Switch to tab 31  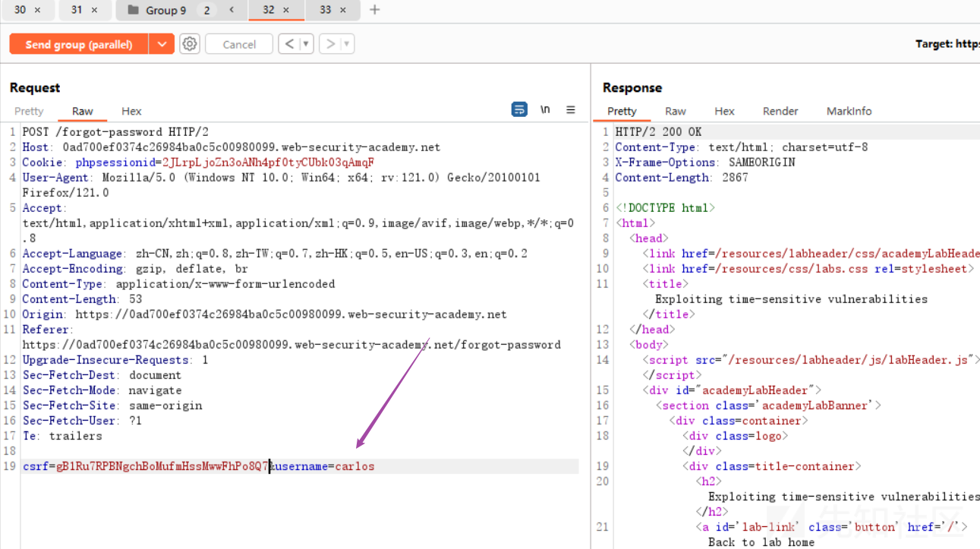point(77,10)
